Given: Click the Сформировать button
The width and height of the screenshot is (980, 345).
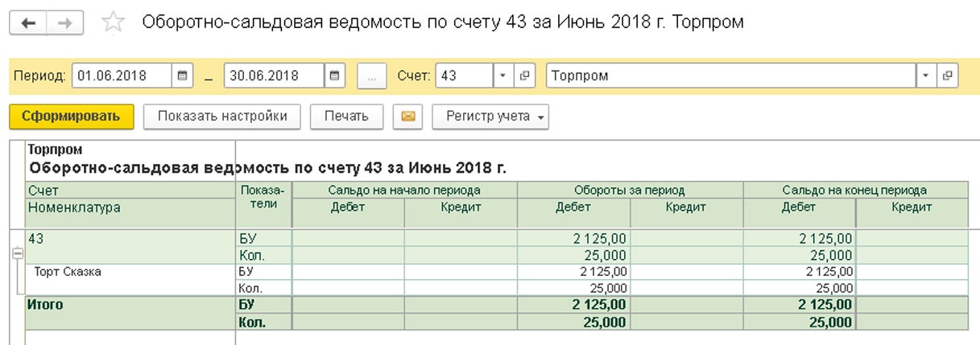Looking at the screenshot, I should point(71,117).
